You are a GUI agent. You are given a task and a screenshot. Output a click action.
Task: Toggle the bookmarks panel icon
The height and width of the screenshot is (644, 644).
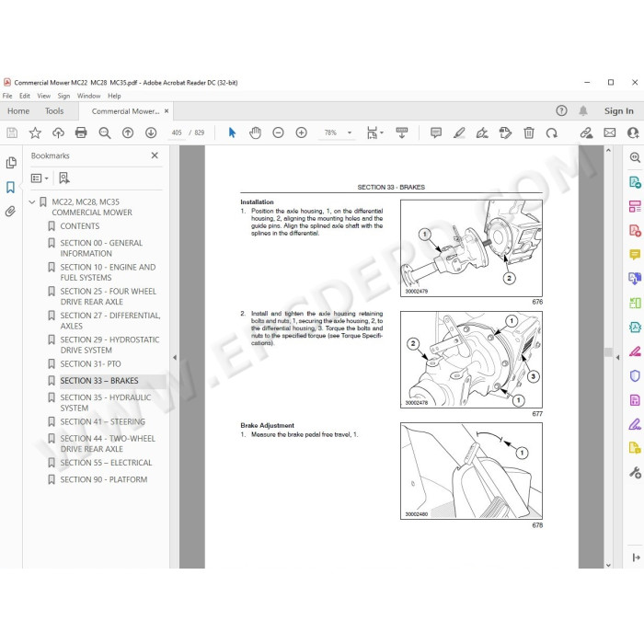(x=11, y=188)
